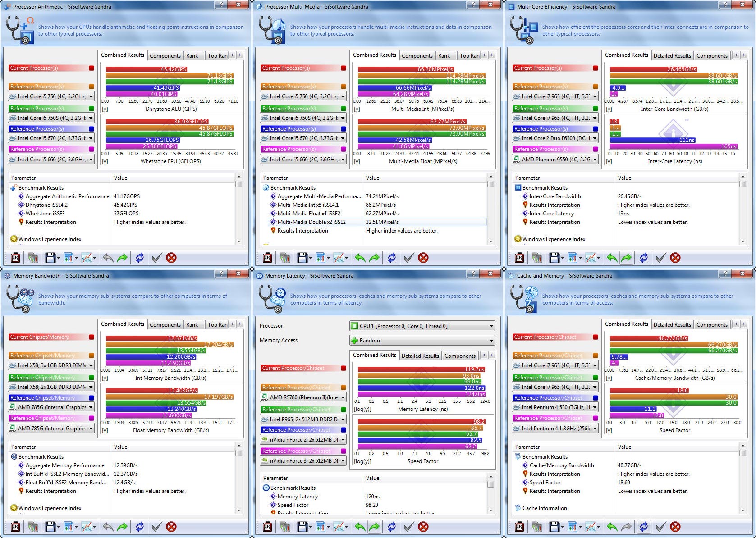Click the refresh icon in Memory Bandwidth toolbar
The image size is (756, 538).
(x=140, y=527)
